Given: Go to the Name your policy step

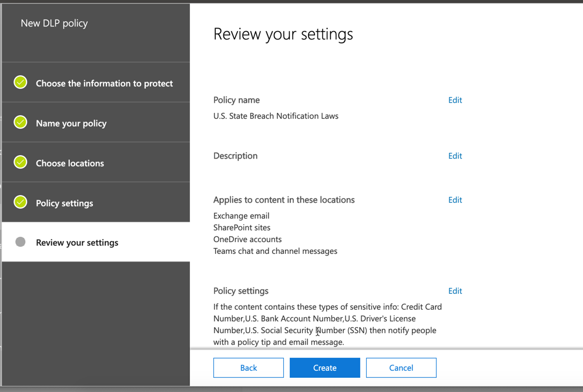Looking at the screenshot, I should (96, 122).
